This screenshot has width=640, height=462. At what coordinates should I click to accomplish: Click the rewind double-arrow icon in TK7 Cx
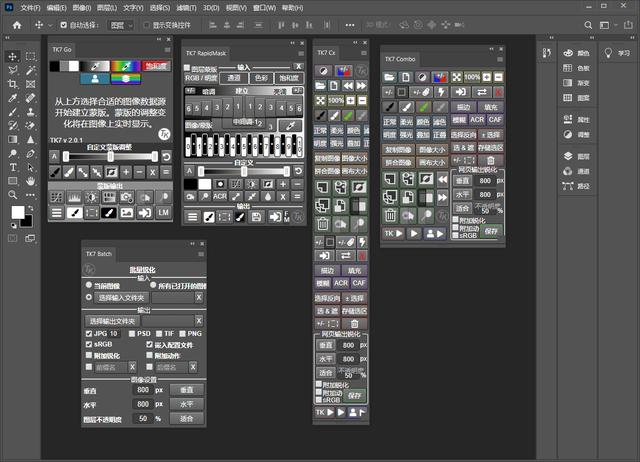348,86
